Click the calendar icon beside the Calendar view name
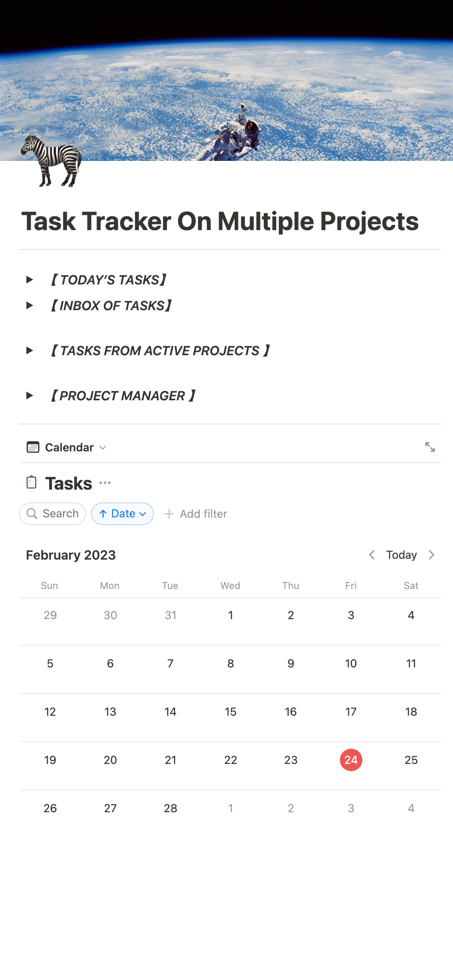Screen dimensions: 453x980 [33, 447]
